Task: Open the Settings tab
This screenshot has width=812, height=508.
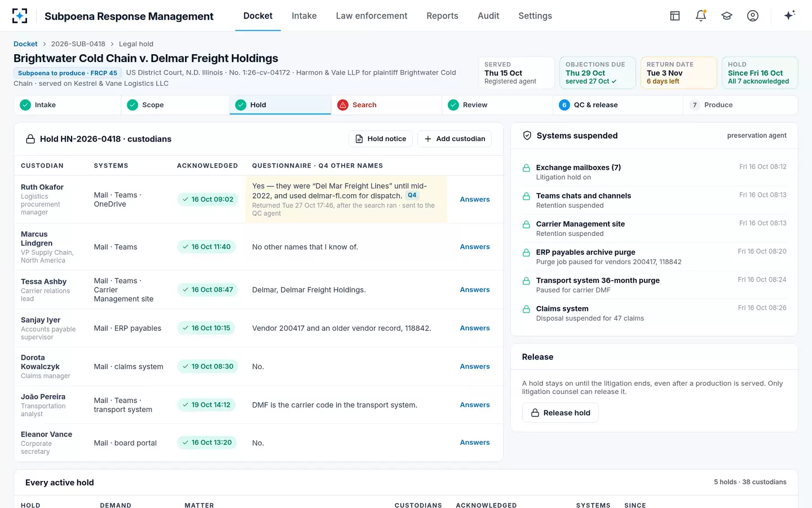Action: point(535,16)
